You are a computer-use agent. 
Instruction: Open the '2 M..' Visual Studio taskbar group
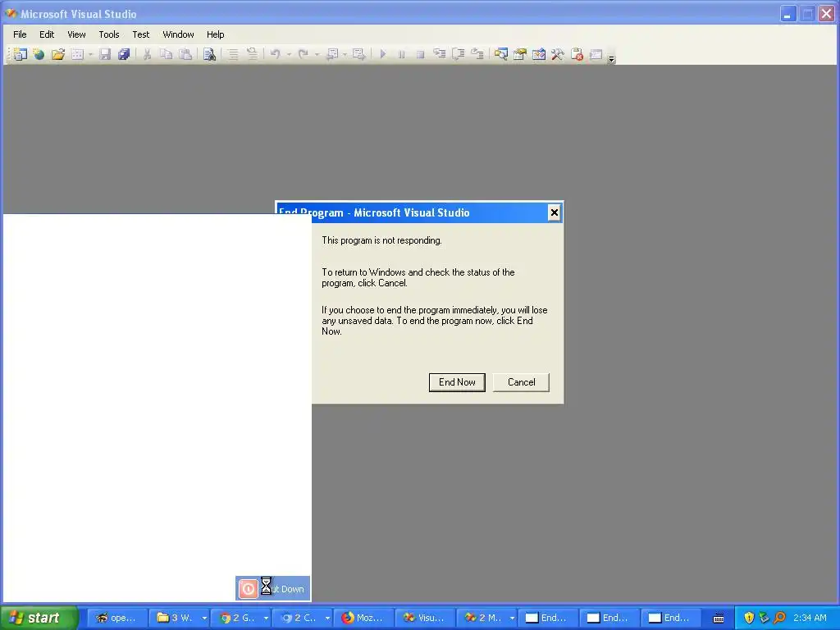487,618
